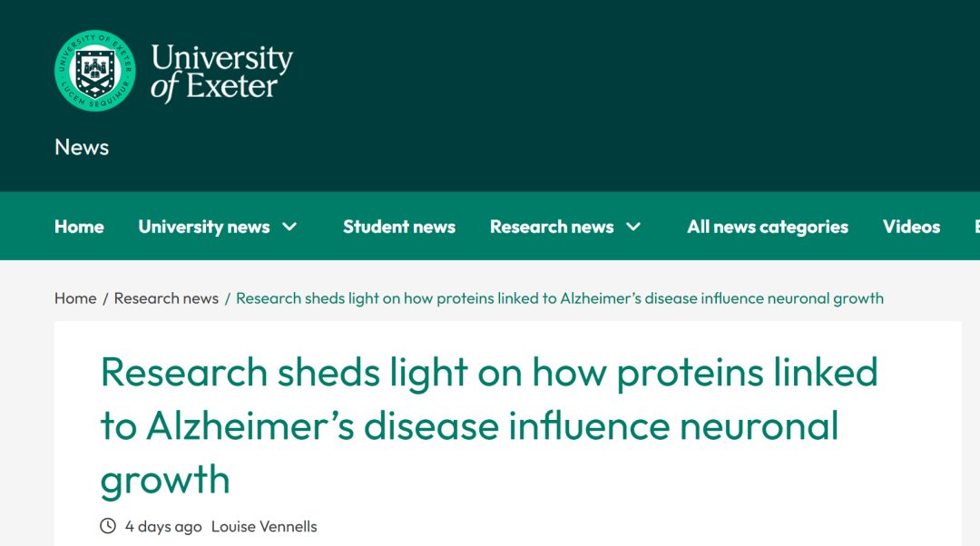The image size is (980, 546).
Task: Open the University news menu item
Action: pos(203,227)
